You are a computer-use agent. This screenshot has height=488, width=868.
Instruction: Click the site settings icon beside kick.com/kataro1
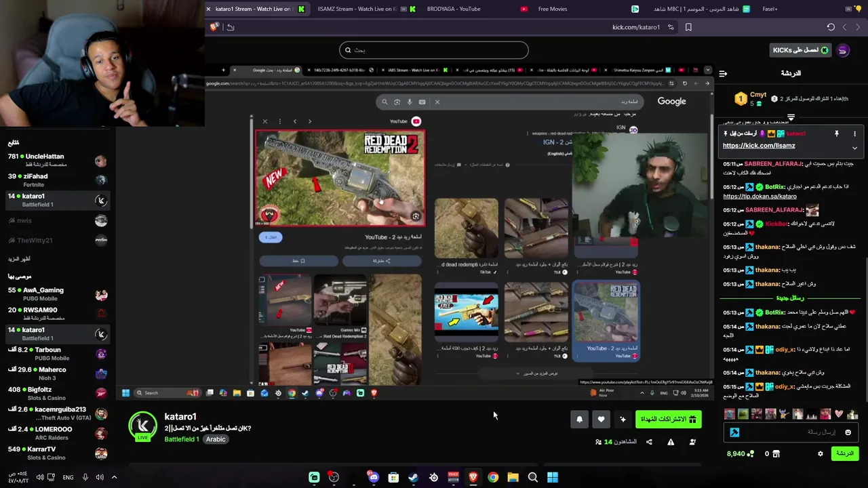click(671, 27)
